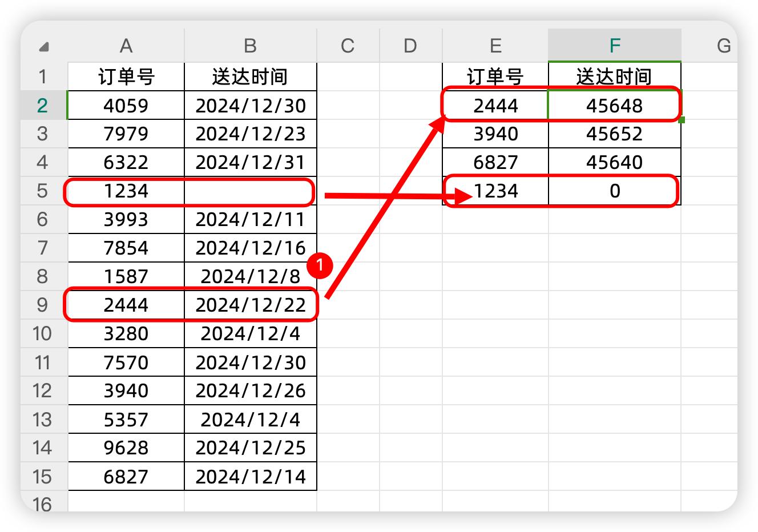Click date cell 2024/12/26
Screen dimensions: 758x532
[x=250, y=390]
